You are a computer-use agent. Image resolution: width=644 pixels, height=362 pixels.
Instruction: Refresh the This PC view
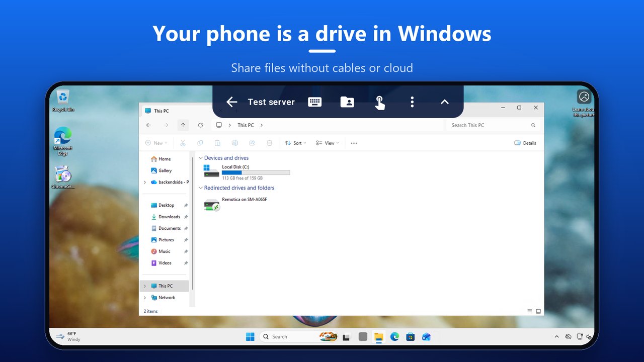(200, 125)
